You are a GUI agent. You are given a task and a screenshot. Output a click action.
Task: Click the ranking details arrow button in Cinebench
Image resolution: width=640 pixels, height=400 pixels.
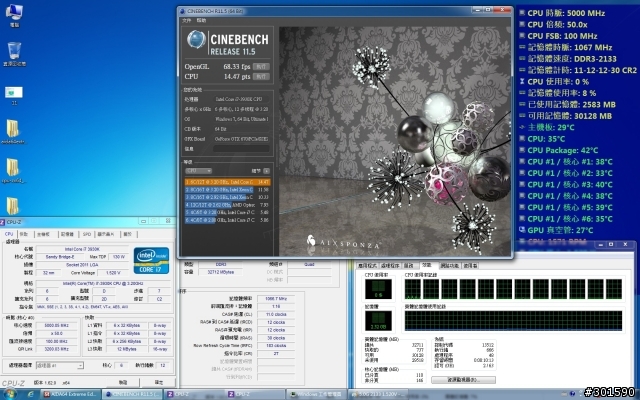tap(266, 171)
